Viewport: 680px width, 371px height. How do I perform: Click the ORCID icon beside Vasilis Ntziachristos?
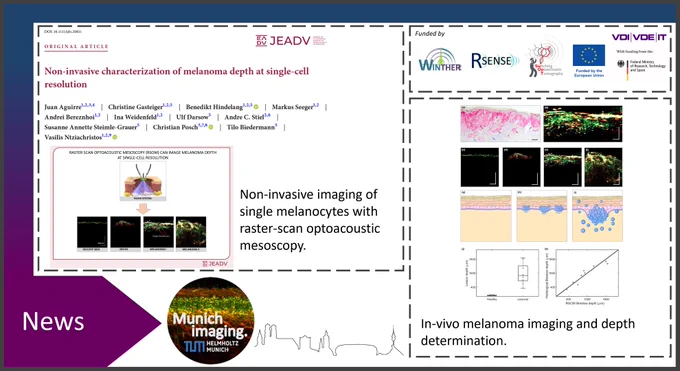click(x=115, y=137)
